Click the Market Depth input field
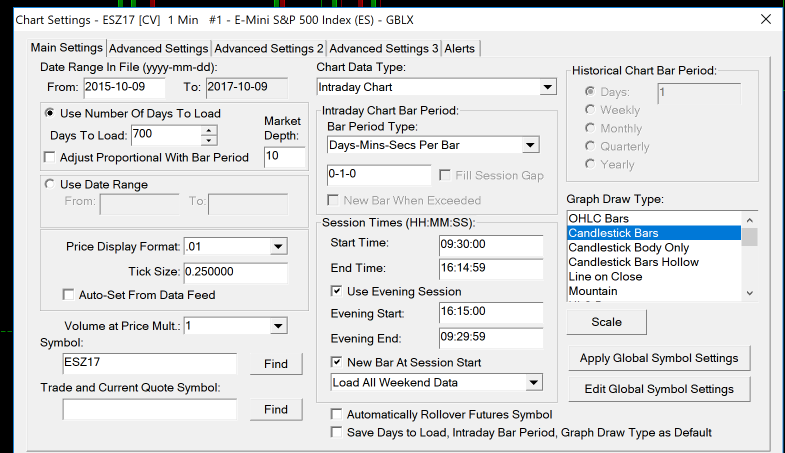 (284, 156)
